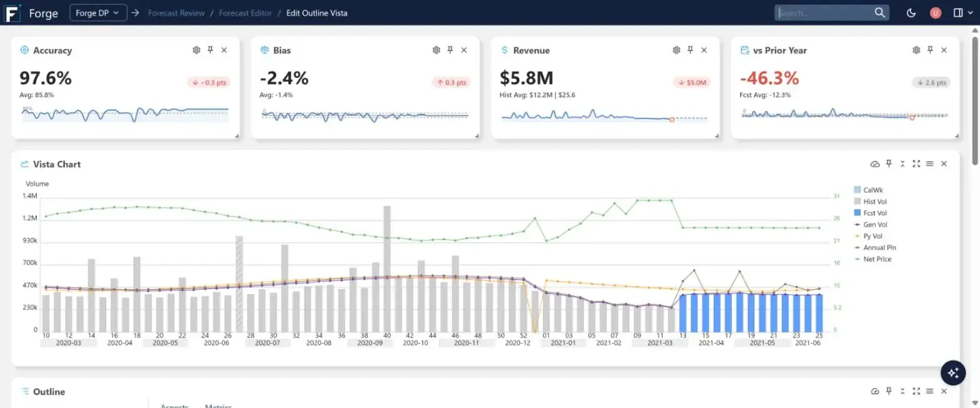980x408 pixels.
Task: Click the Edit Outline Vista breadcrumb
Action: pos(317,13)
